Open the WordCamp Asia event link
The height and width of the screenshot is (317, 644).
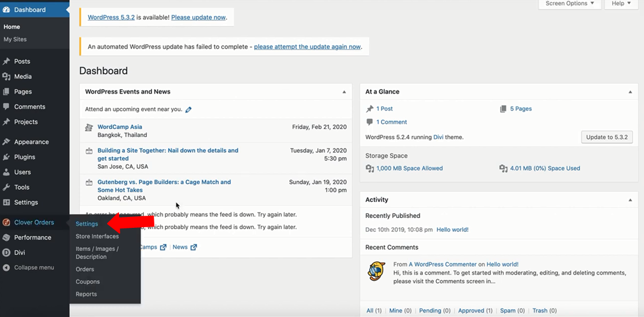tap(120, 127)
